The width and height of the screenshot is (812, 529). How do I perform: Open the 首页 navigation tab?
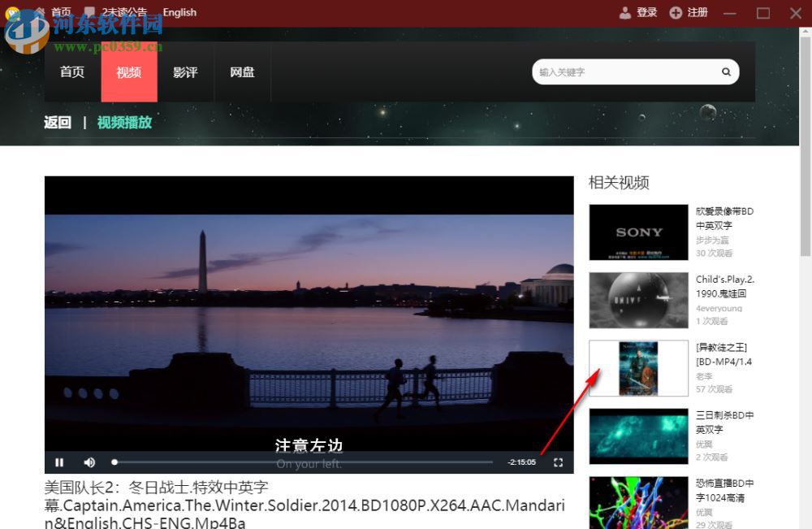[72, 72]
